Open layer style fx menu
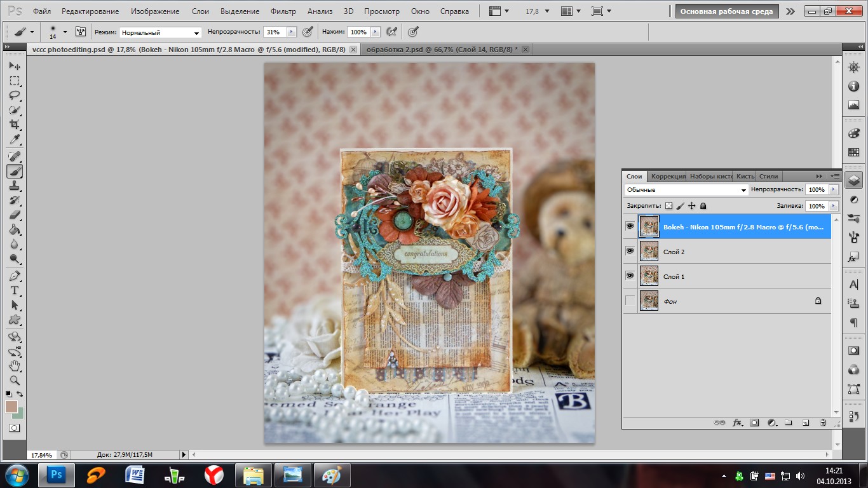 738,422
